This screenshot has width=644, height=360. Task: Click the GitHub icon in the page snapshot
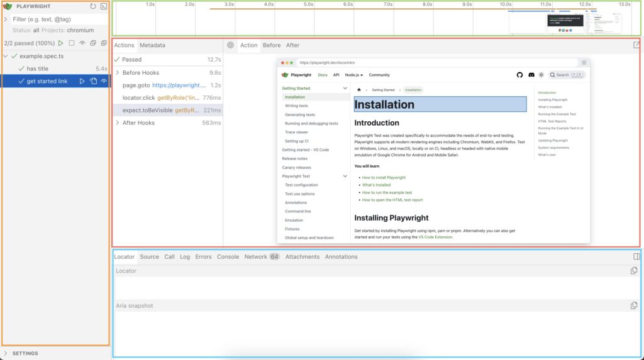519,75
